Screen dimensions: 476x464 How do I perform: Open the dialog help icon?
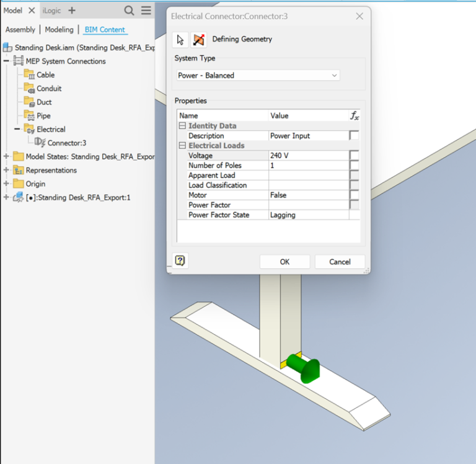(180, 261)
